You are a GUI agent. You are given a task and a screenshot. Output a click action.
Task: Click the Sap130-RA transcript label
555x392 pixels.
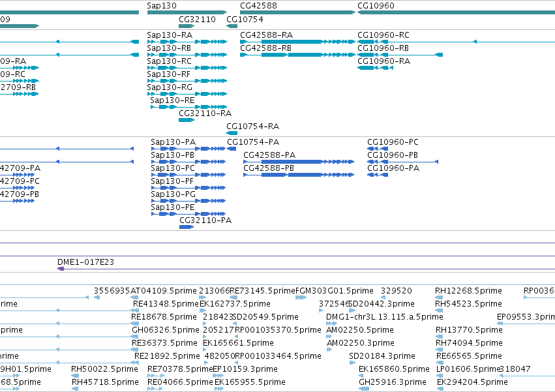(x=170, y=35)
